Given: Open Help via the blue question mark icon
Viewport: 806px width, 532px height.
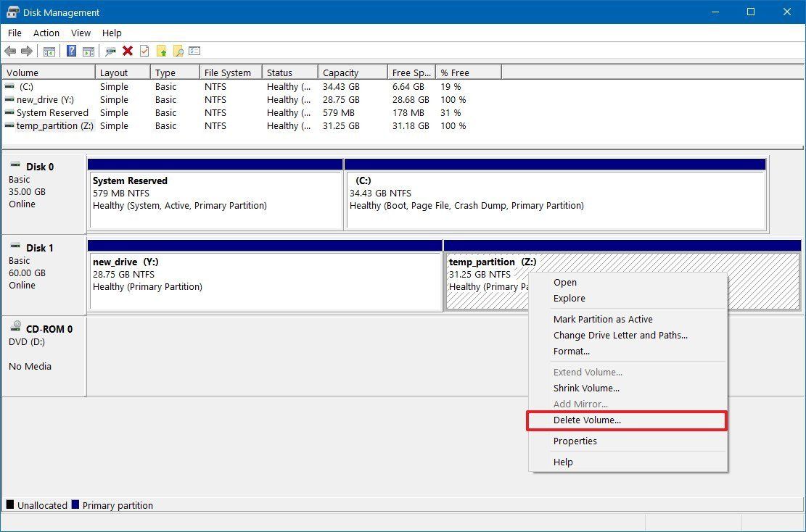Looking at the screenshot, I should point(70,51).
